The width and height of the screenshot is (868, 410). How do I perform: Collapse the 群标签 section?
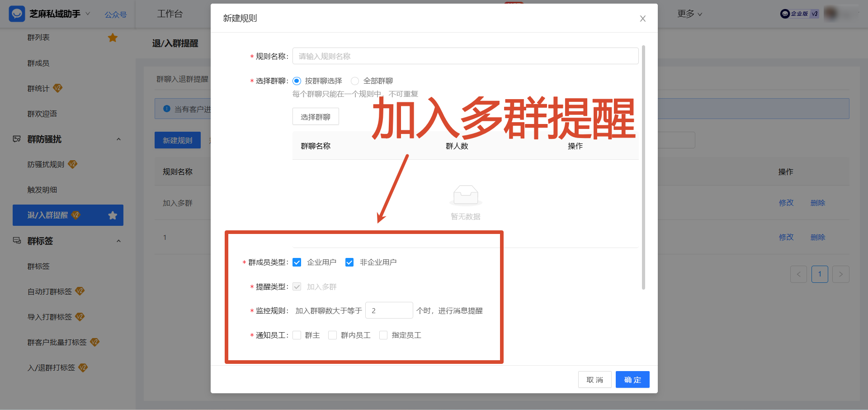point(118,241)
